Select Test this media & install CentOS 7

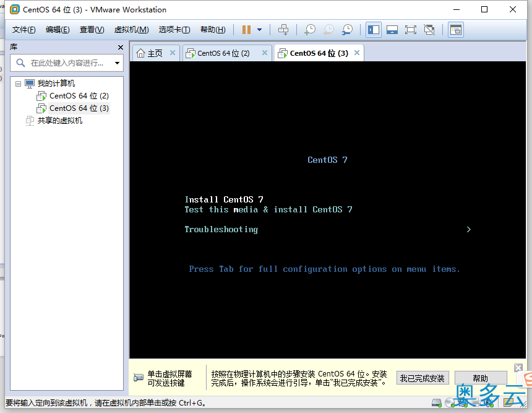coord(268,209)
